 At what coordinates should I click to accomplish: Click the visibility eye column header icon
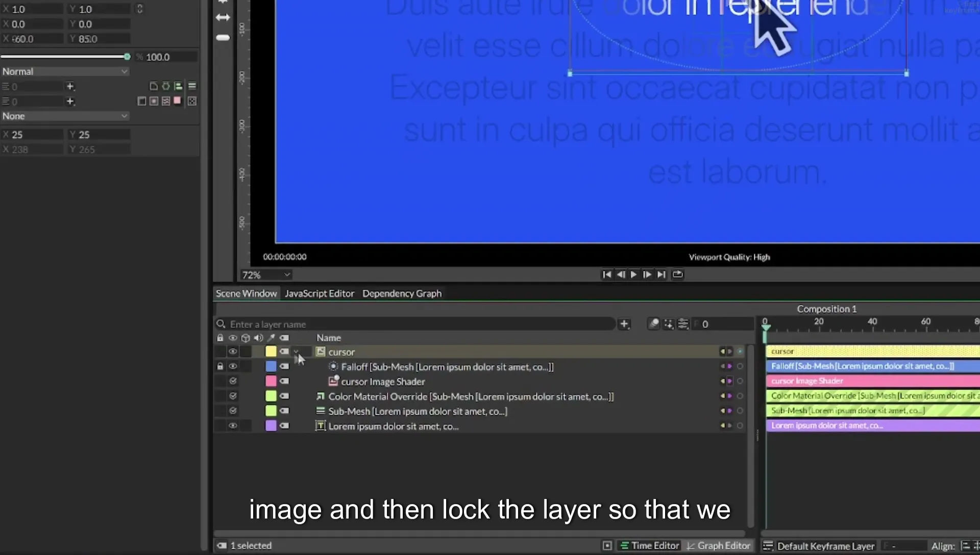(x=233, y=338)
